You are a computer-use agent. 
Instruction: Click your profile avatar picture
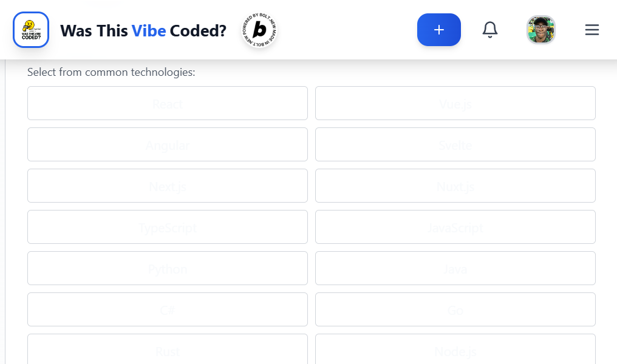tap(540, 29)
